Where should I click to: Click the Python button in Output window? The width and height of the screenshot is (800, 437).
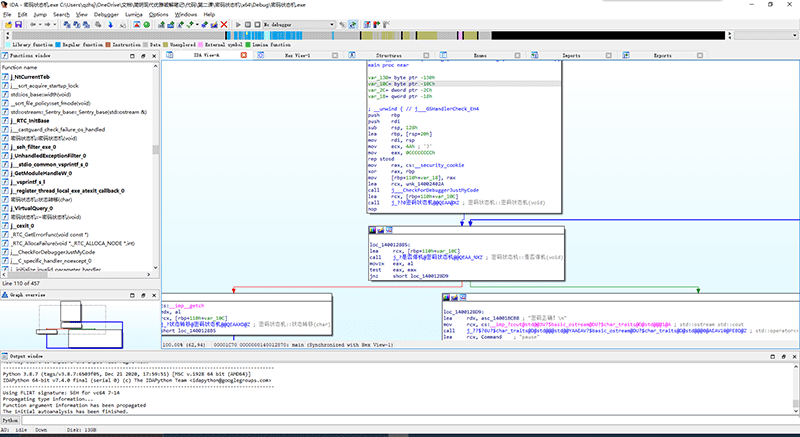pyautogui.click(x=9, y=421)
